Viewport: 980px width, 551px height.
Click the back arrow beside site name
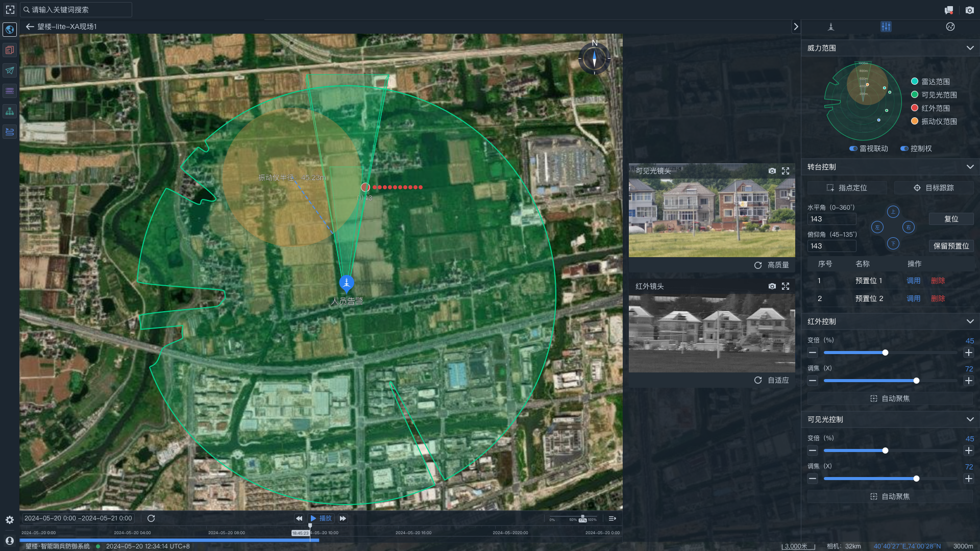coord(30,27)
